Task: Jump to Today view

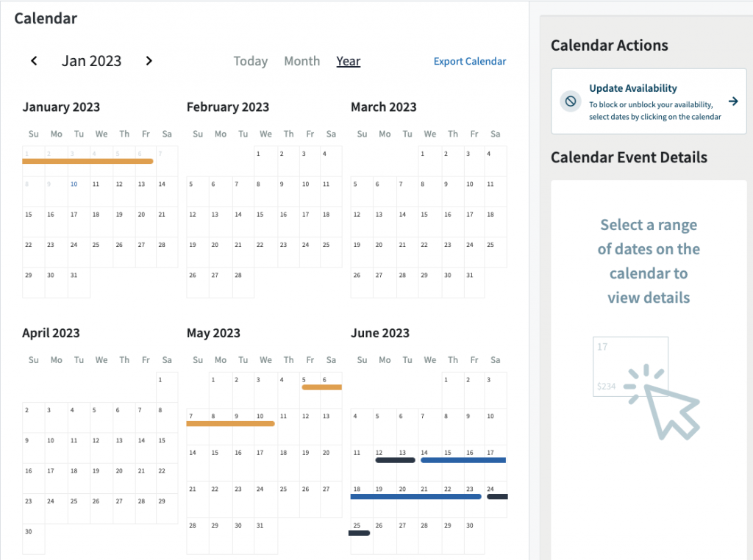Action: 251,61
